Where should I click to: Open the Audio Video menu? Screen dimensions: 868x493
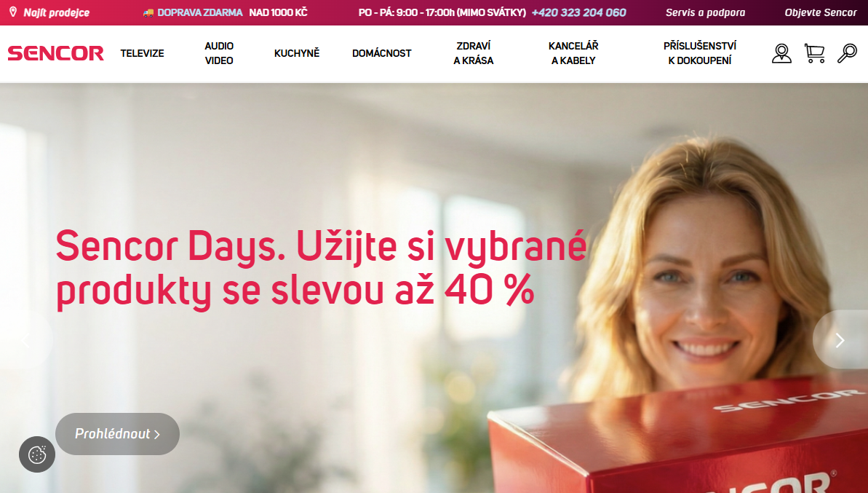(219, 53)
